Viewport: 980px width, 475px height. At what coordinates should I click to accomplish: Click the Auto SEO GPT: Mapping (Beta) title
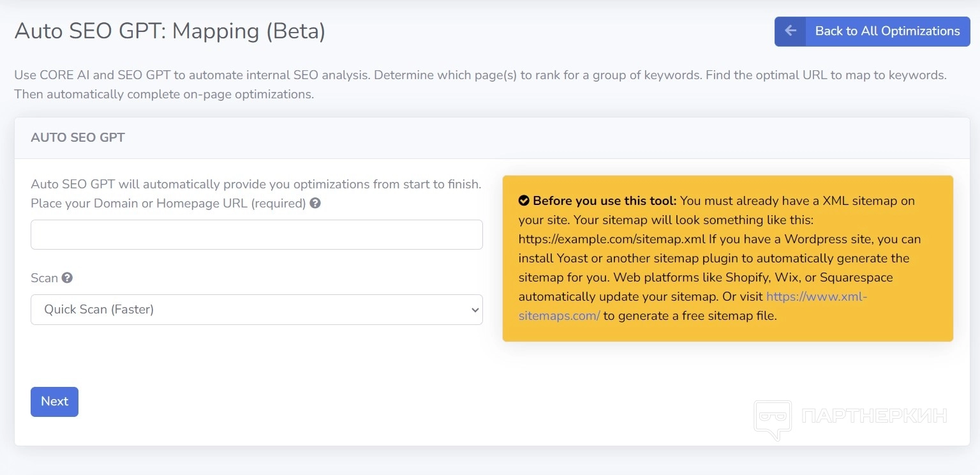170,31
